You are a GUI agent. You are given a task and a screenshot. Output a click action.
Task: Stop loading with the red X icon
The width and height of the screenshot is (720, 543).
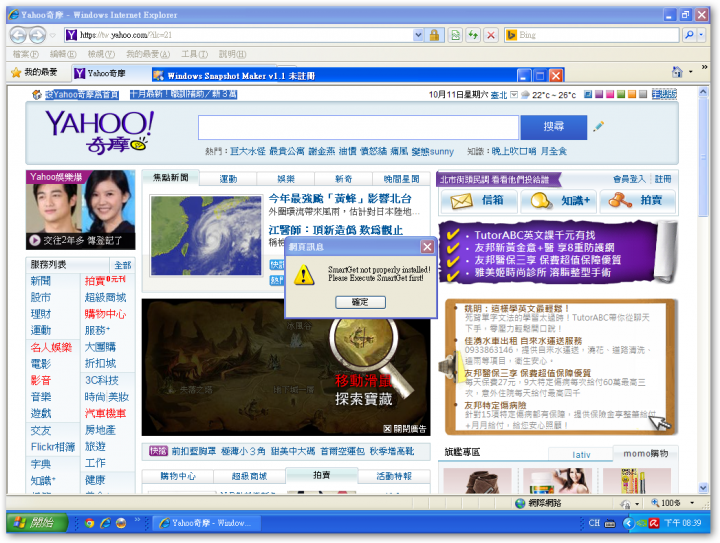tap(491, 35)
